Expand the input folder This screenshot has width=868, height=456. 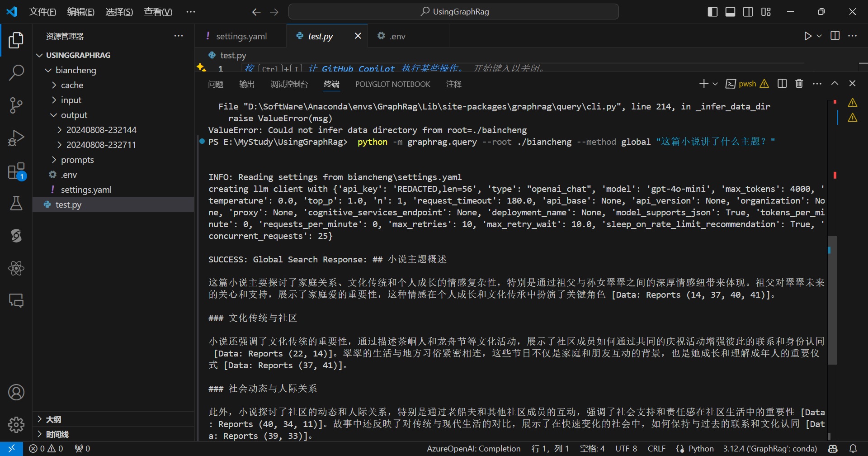tap(54, 100)
